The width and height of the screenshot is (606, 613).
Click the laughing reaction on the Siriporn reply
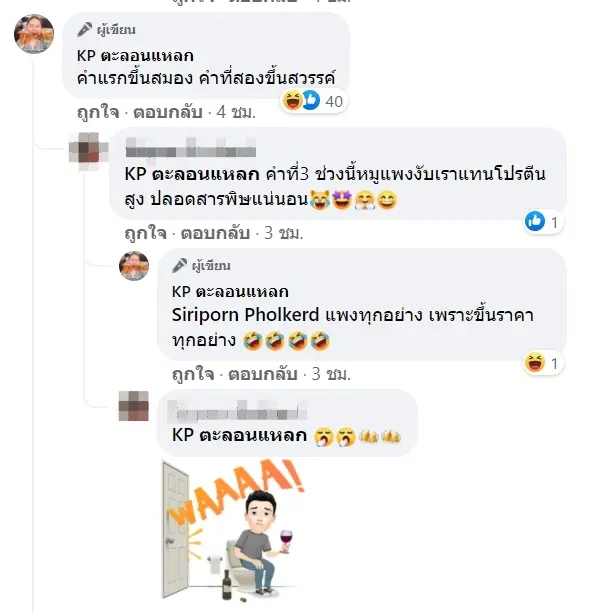tap(534, 362)
